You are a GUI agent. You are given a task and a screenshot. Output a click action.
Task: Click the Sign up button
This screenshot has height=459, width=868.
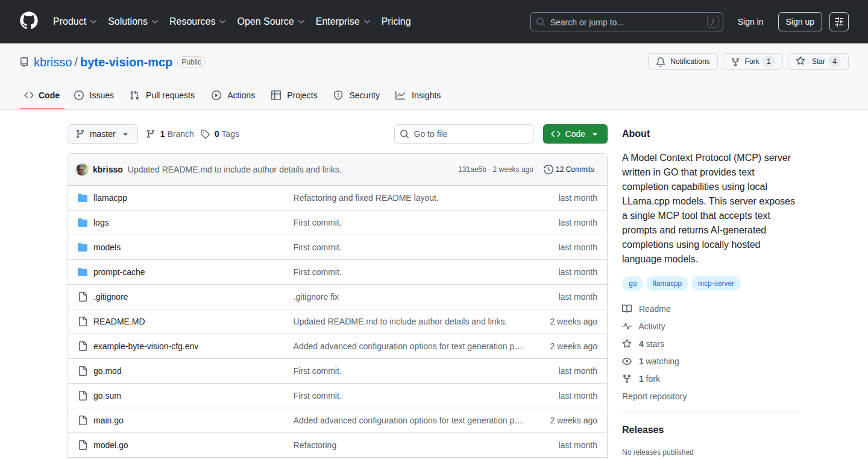[x=800, y=22]
